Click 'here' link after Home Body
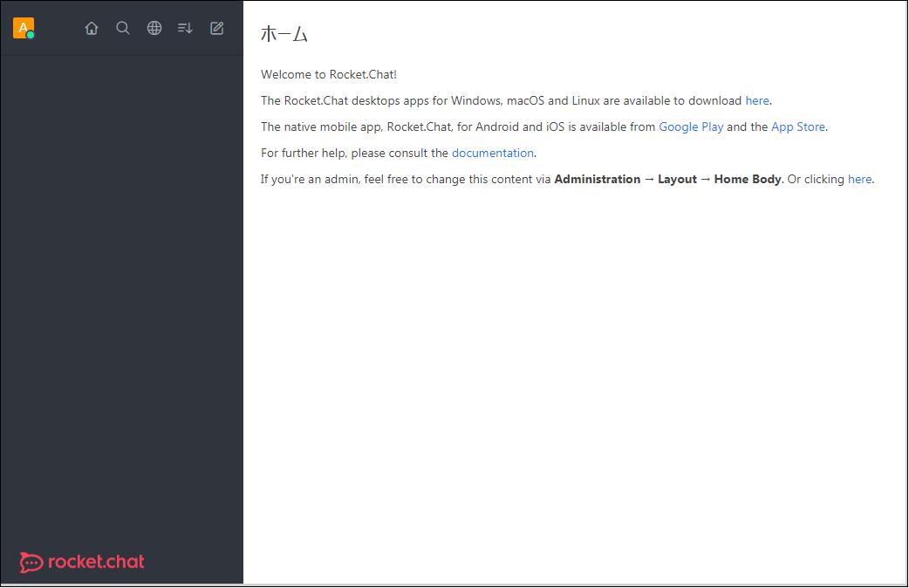 point(860,179)
